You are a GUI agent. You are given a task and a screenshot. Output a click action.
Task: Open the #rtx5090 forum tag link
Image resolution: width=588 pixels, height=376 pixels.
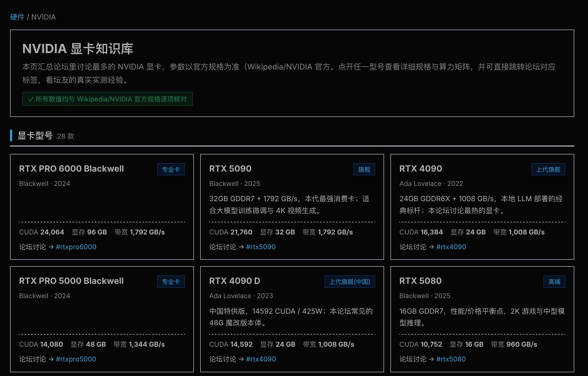coord(261,247)
